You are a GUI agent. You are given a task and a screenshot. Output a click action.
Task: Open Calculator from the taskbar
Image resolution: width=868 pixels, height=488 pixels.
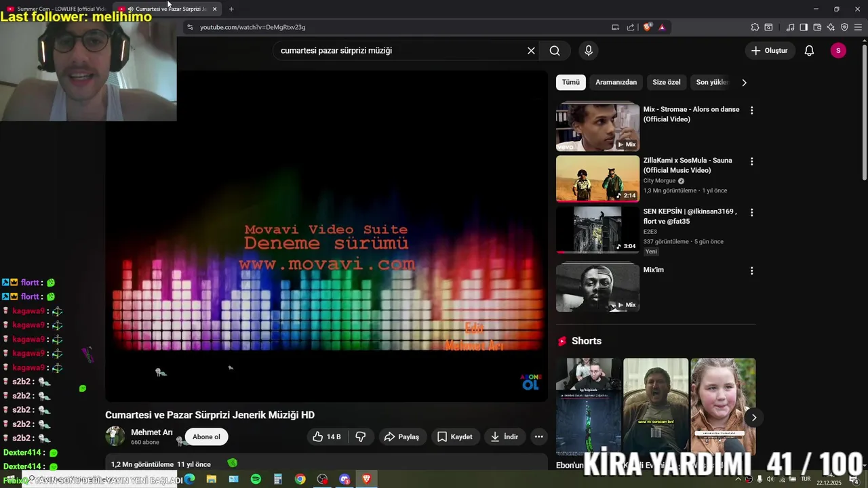coord(278,479)
